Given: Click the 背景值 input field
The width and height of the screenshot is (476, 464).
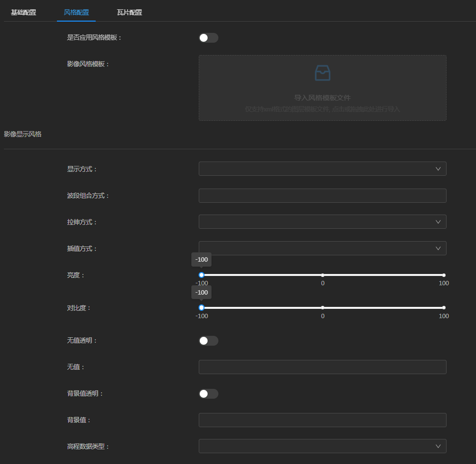Looking at the screenshot, I should [x=322, y=420].
